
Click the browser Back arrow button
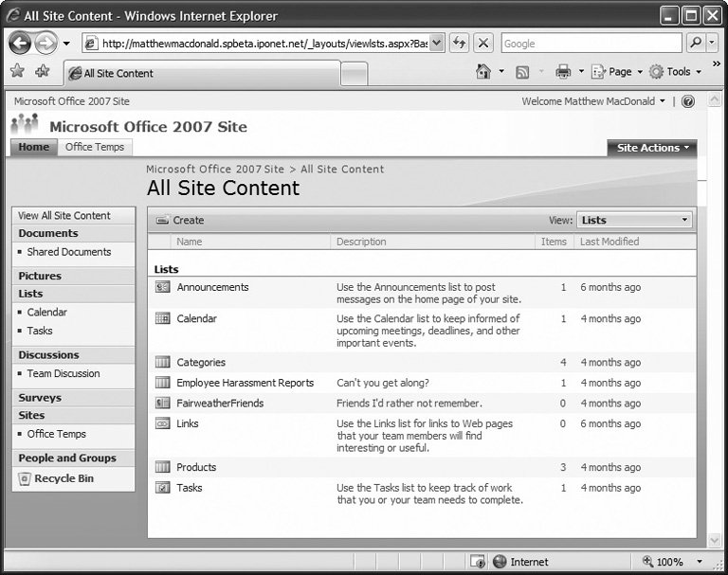tap(20, 43)
